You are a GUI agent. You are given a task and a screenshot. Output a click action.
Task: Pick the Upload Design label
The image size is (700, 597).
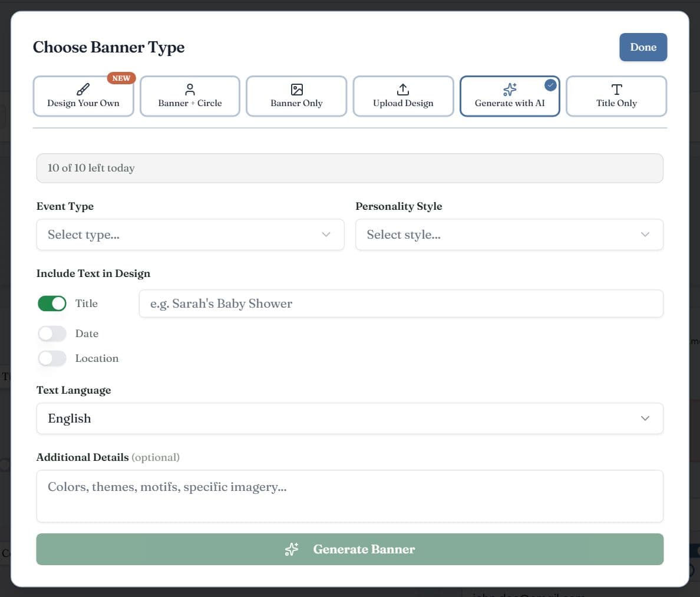click(x=403, y=103)
